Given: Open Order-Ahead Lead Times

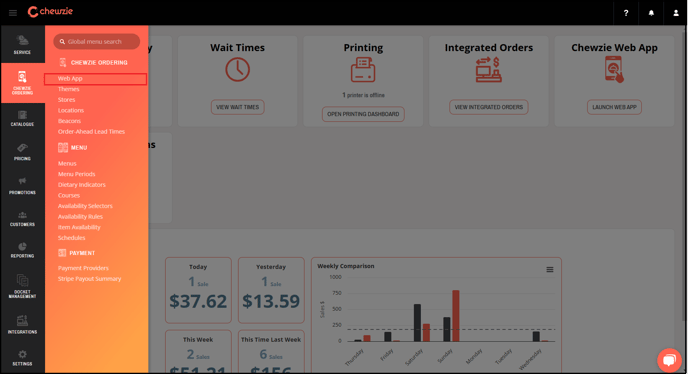Looking at the screenshot, I should 91,131.
